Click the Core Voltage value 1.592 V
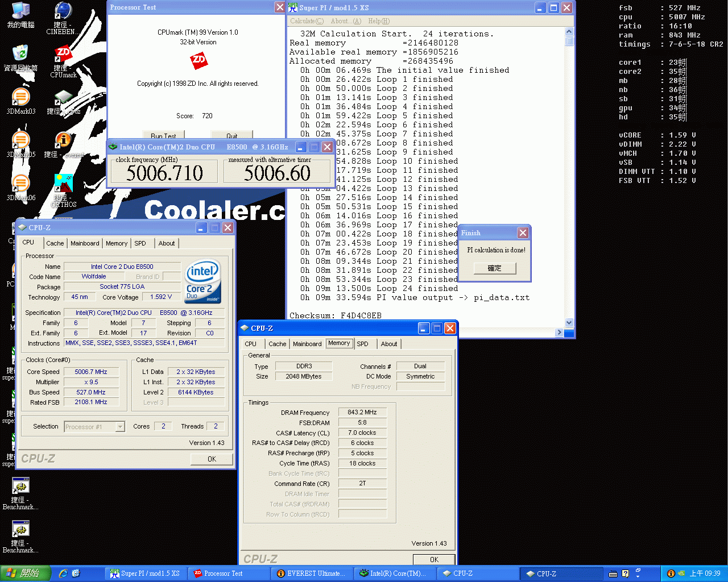Image resolution: width=728 pixels, height=582 pixels. pyautogui.click(x=161, y=297)
